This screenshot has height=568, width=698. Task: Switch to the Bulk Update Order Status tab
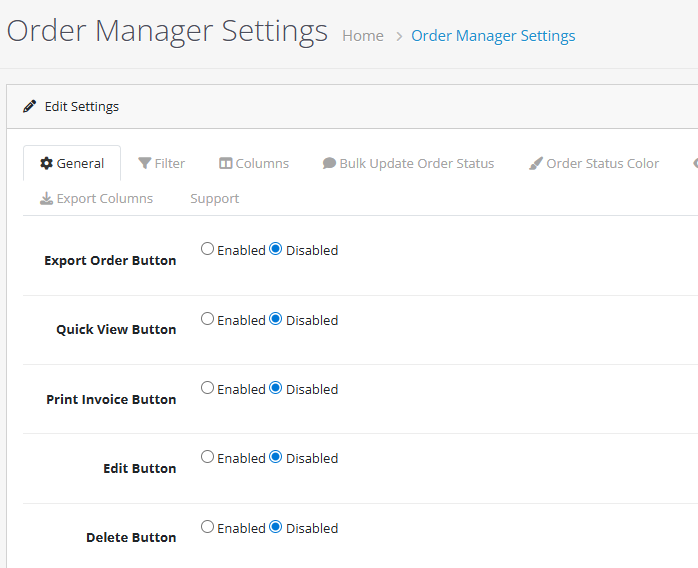tap(416, 163)
